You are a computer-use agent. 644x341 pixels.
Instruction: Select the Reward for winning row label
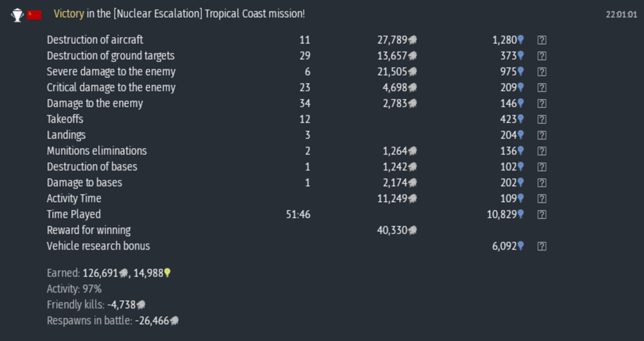[89, 230]
